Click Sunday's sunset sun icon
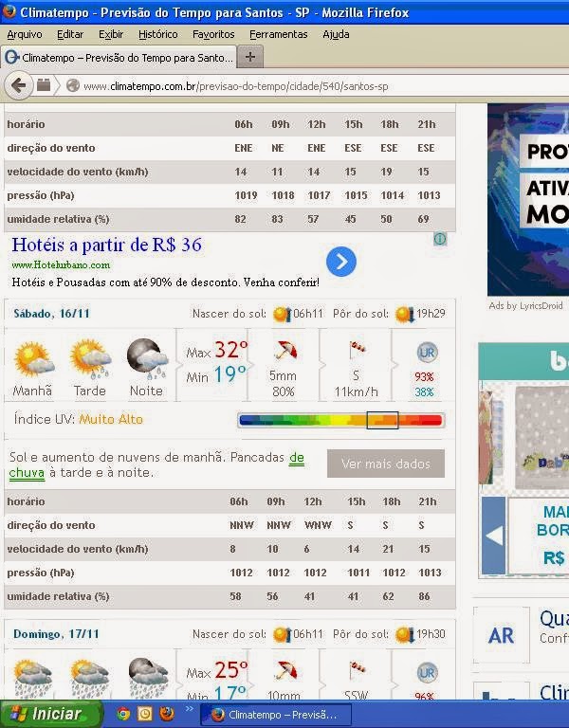Image resolution: width=569 pixels, height=728 pixels. click(x=405, y=634)
